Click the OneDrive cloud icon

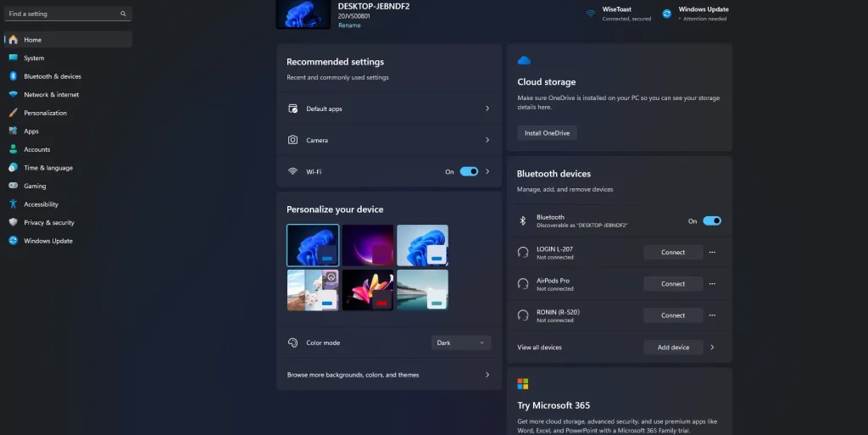click(524, 60)
